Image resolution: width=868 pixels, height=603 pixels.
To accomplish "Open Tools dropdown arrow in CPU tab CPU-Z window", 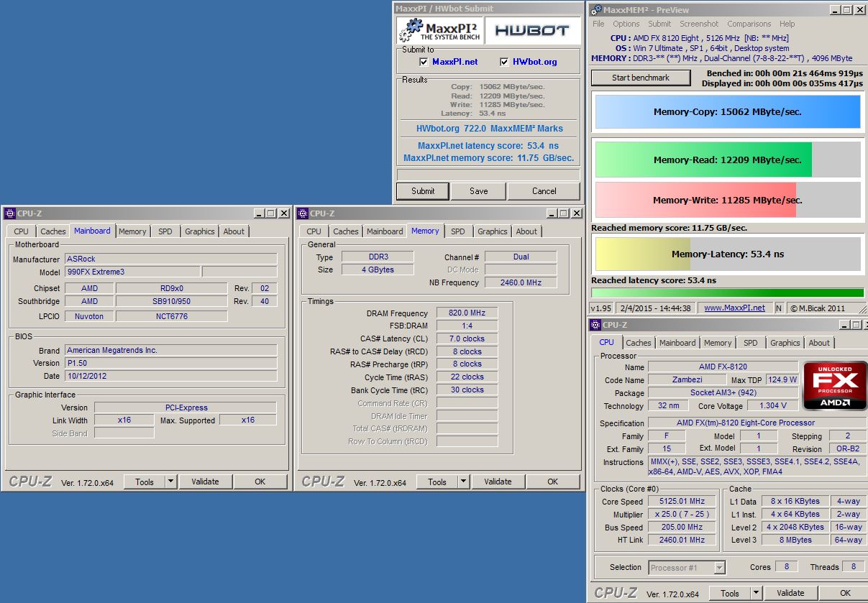I will [x=756, y=593].
